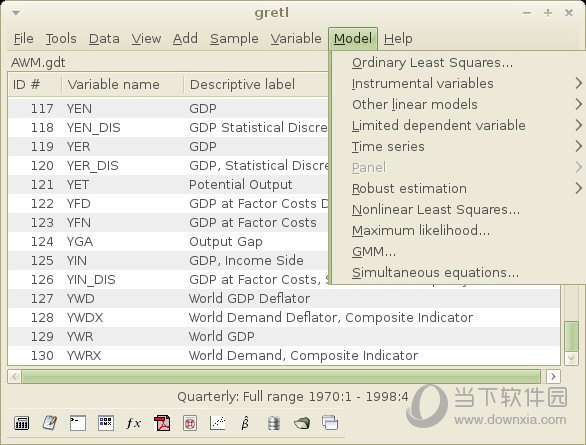Select variable row 118 YEN_DIS
Viewport: 586px width, 445px height.
[x=168, y=127]
